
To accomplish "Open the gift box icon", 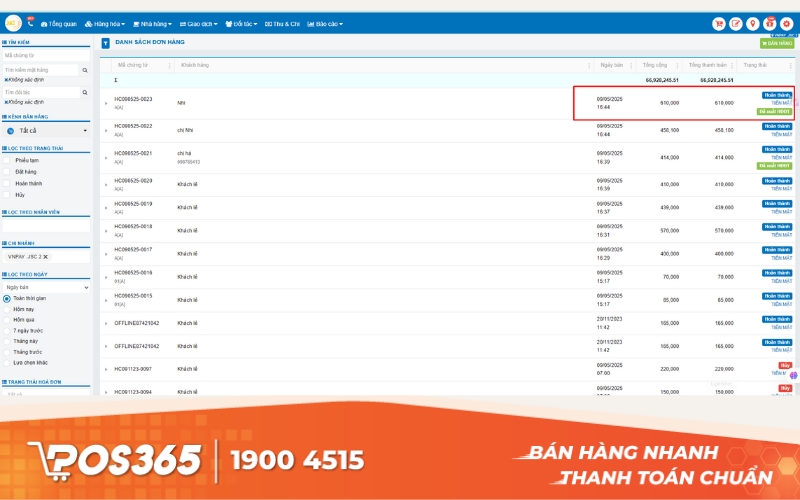I will click(769, 23).
